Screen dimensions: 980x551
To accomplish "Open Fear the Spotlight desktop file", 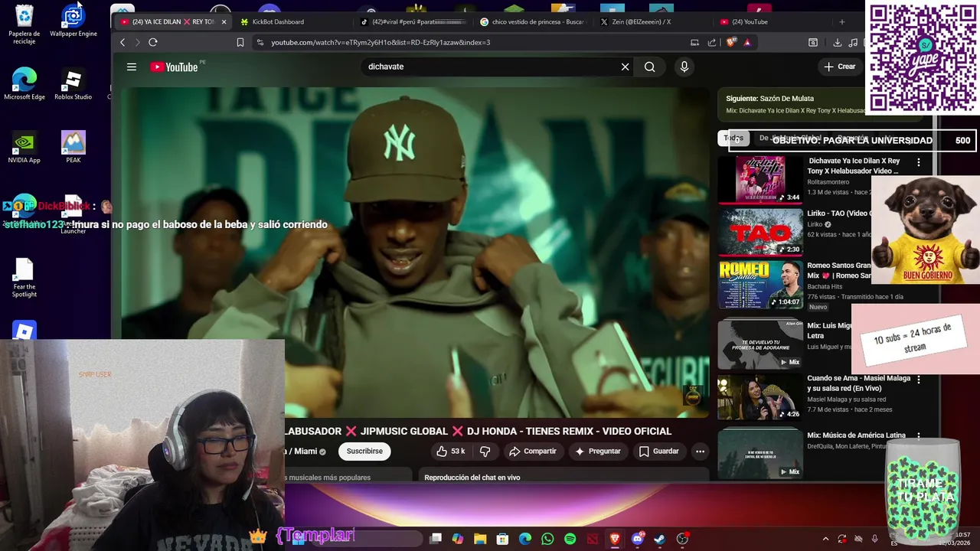I will (x=24, y=279).
